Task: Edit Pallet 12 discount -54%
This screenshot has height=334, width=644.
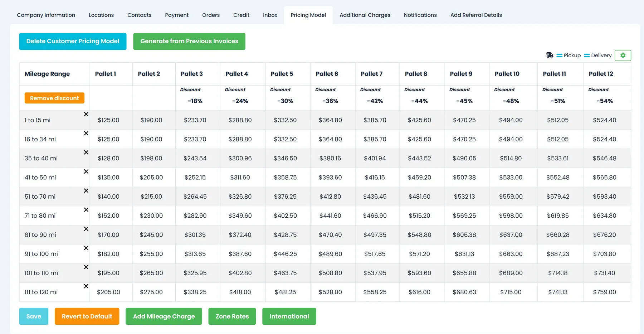Action: 605,101
